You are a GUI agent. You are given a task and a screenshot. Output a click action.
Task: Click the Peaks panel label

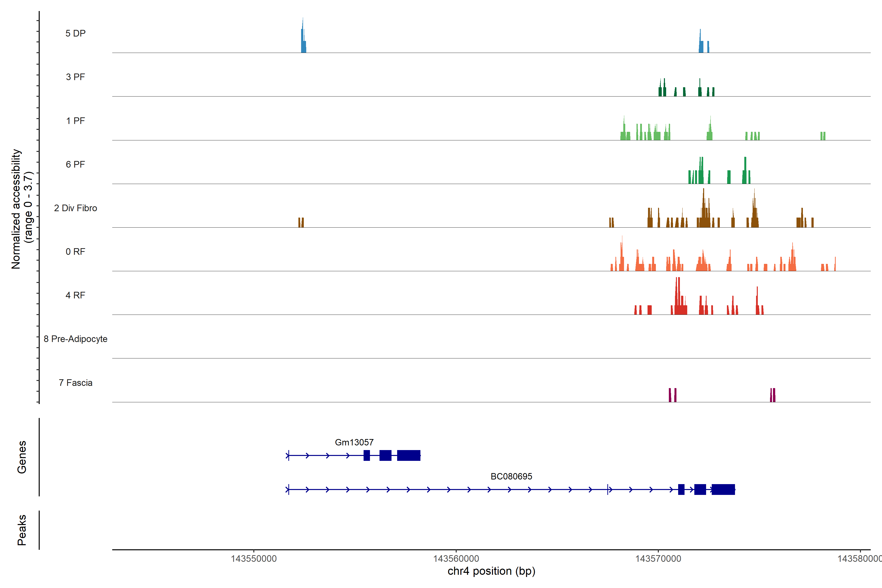coord(22,530)
